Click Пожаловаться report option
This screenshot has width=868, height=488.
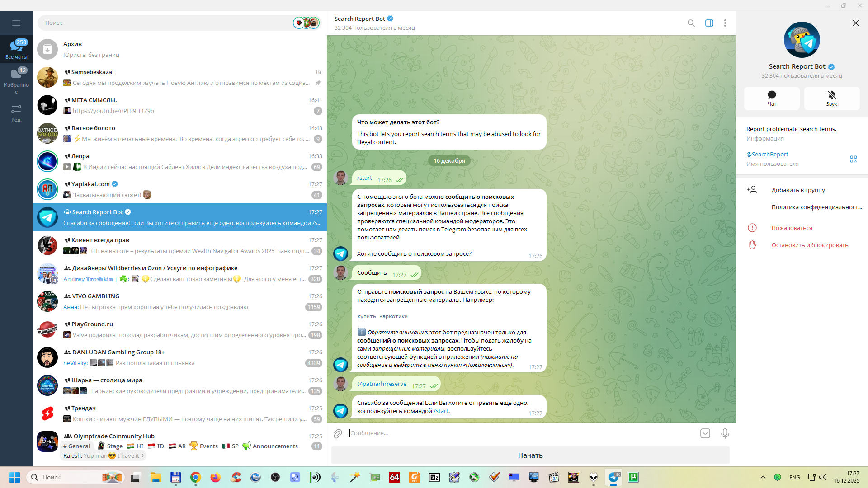point(792,228)
